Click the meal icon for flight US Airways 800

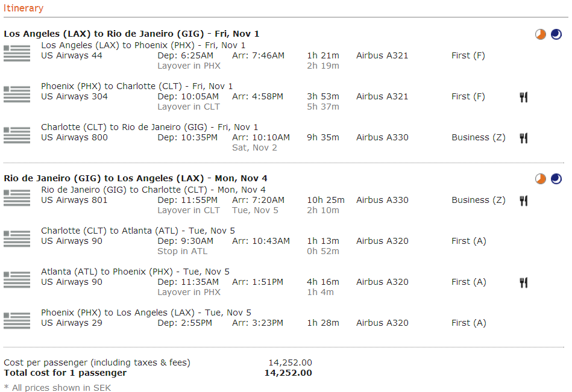click(x=523, y=138)
